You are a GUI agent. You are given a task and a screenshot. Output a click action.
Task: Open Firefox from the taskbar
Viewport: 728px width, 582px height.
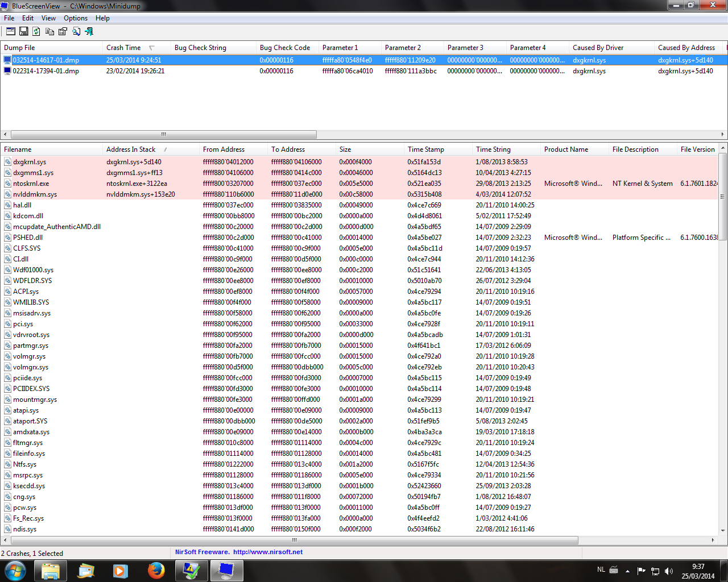156,570
